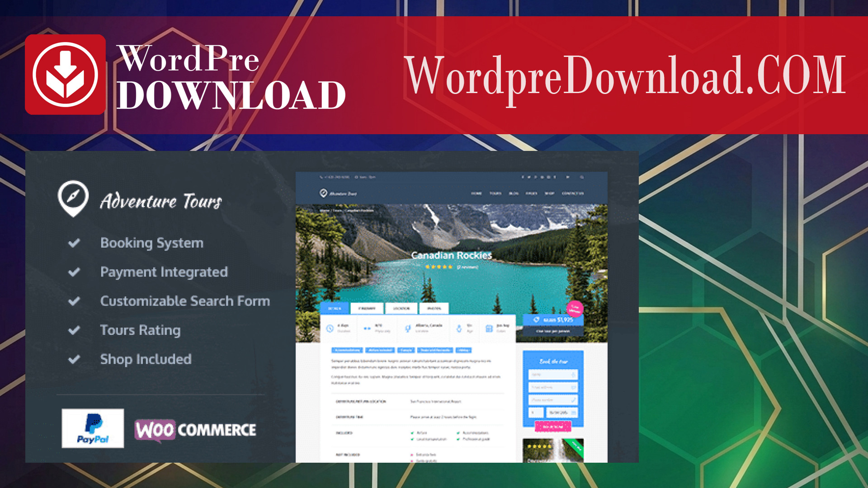Click the pink Book now button
This screenshot has height=488, width=868.
point(553,426)
